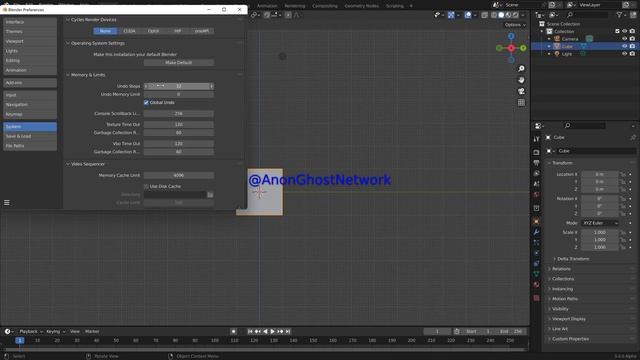Image resolution: width=640 pixels, height=360 pixels.
Task: Open the Output properties tab icon
Action: 536,163
